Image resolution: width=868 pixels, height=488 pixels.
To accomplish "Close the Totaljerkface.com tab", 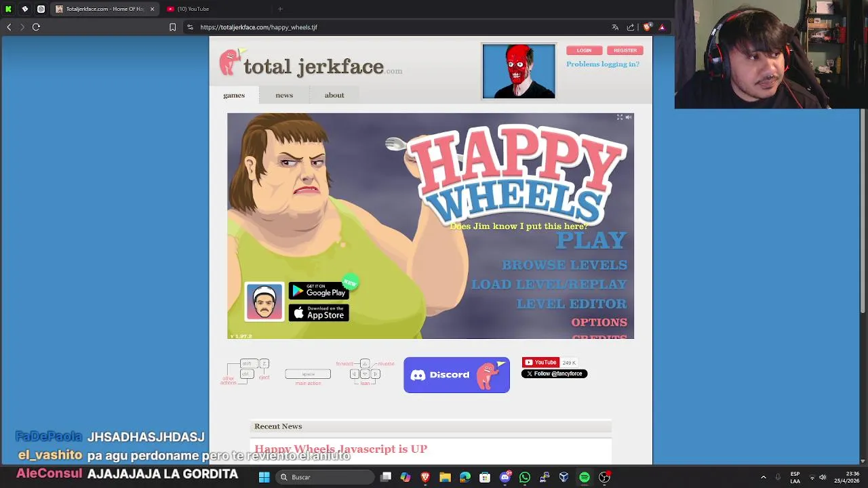I will [152, 9].
